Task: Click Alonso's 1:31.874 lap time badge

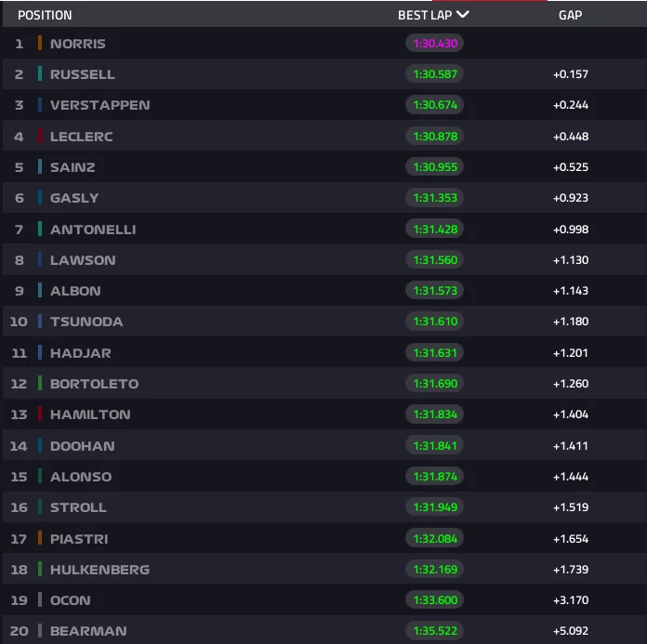Action: (x=434, y=477)
